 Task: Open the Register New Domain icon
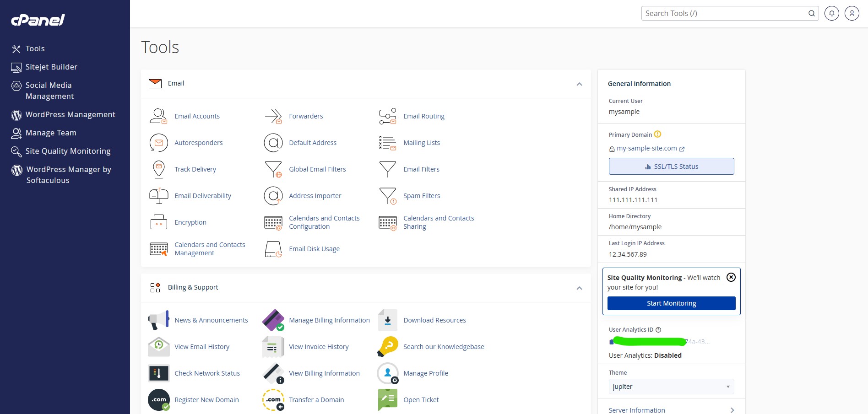pyautogui.click(x=158, y=400)
